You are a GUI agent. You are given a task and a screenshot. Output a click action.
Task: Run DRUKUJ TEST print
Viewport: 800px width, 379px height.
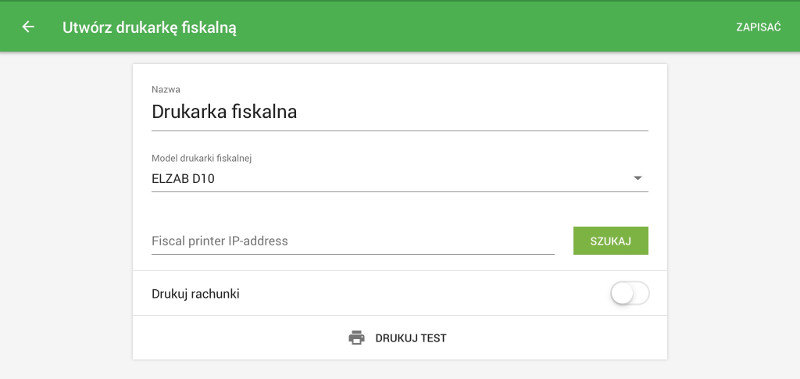tap(398, 338)
